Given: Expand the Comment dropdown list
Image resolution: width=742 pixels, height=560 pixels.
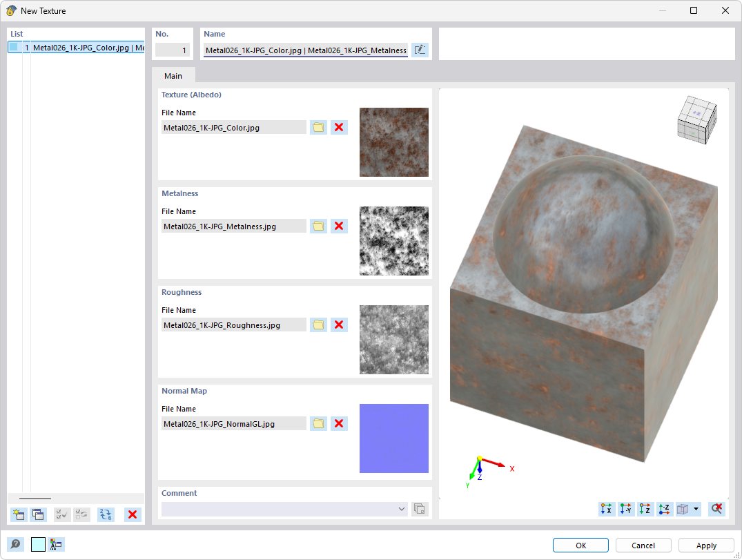Looking at the screenshot, I should [401, 509].
